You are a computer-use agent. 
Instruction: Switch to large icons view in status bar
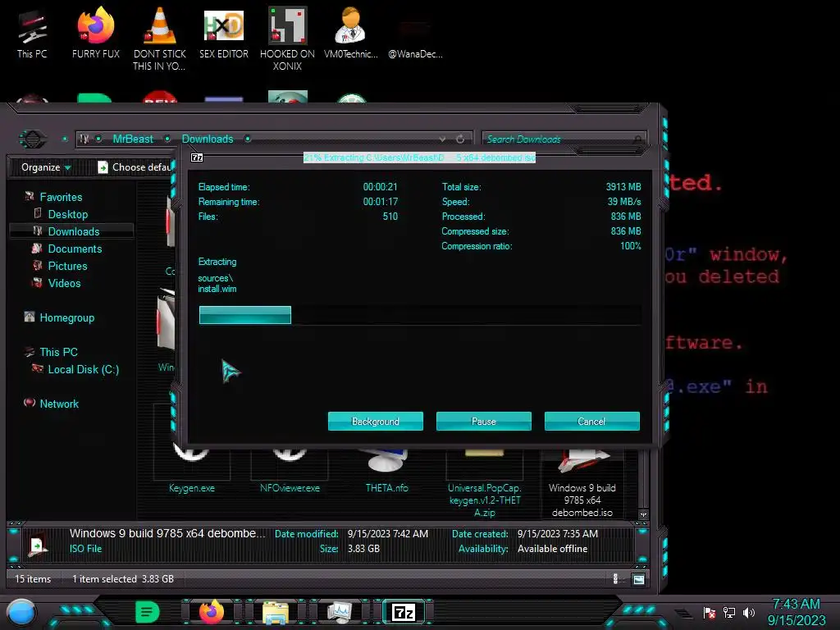638,579
